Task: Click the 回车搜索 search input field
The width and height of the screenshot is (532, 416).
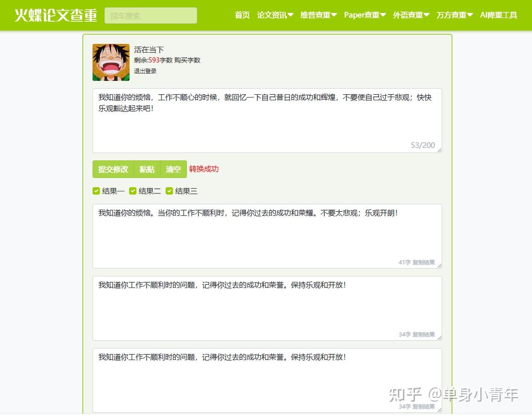Action: click(150, 15)
